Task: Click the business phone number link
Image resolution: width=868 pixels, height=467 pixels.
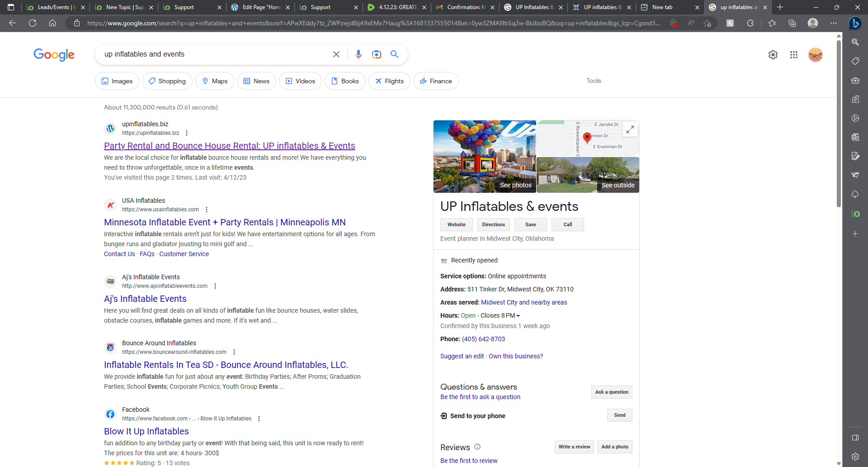Action: point(483,339)
